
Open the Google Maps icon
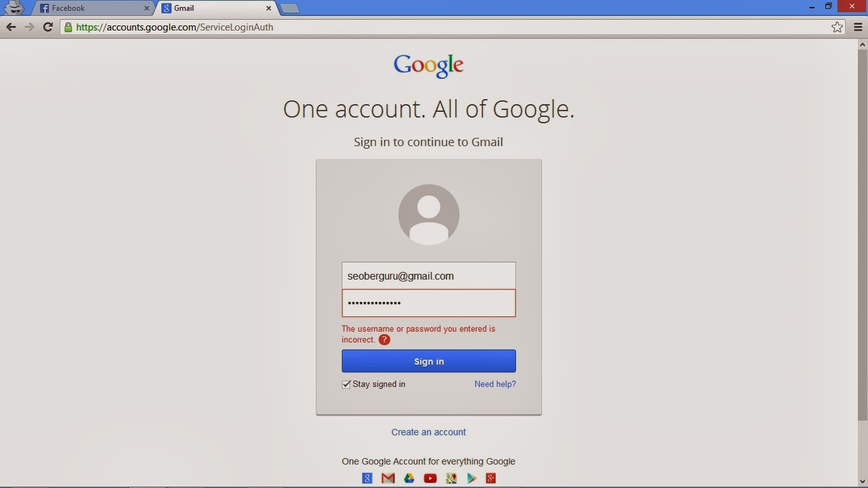pyautogui.click(x=451, y=478)
